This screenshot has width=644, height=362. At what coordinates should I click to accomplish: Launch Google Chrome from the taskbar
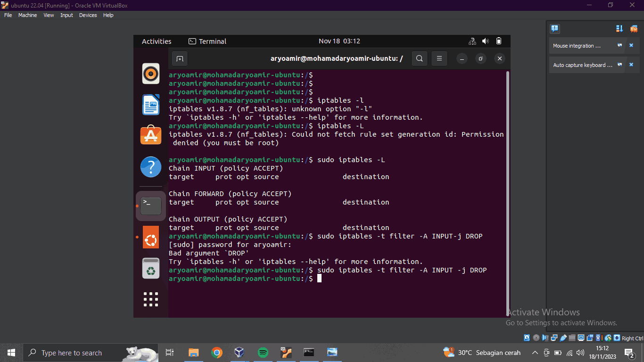click(217, 353)
